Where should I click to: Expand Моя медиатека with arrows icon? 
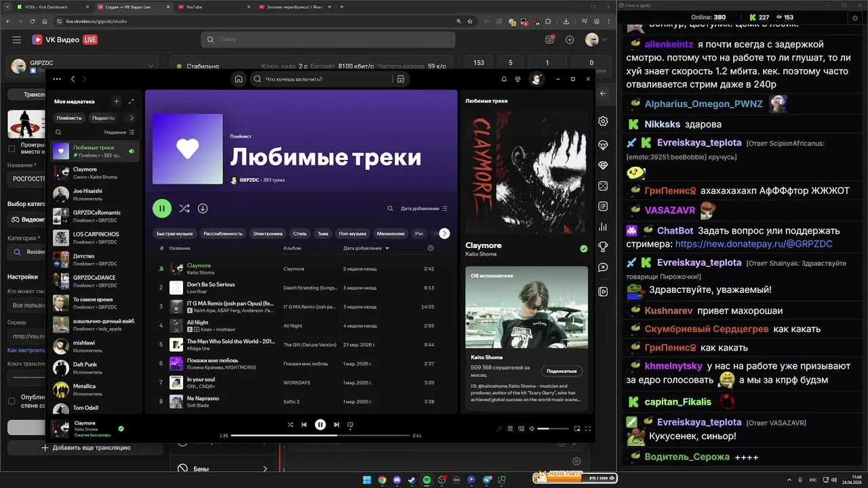(132, 101)
